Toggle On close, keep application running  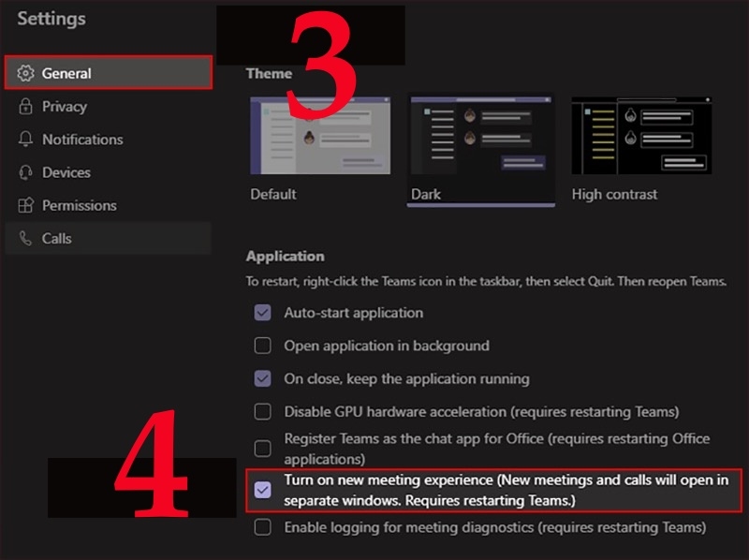[x=263, y=378]
